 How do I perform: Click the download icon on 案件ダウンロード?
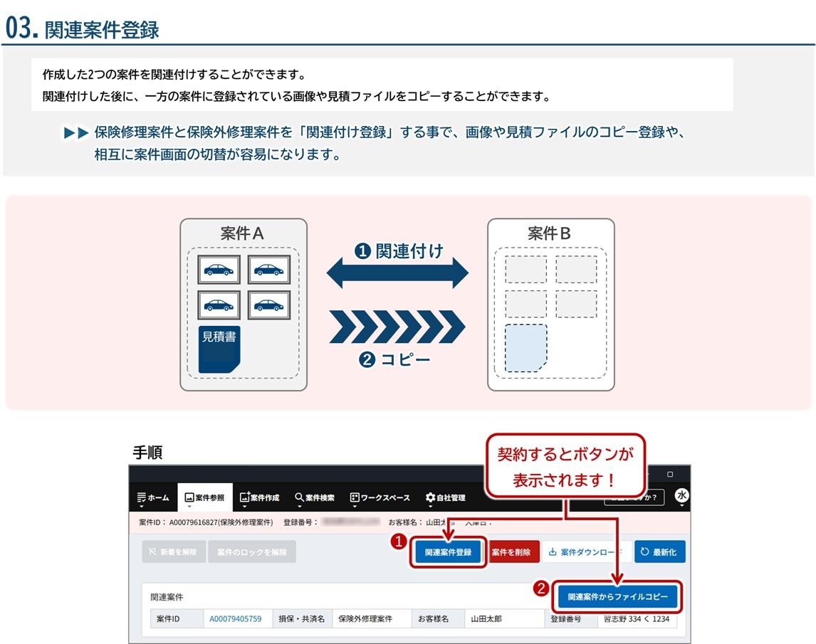click(553, 552)
